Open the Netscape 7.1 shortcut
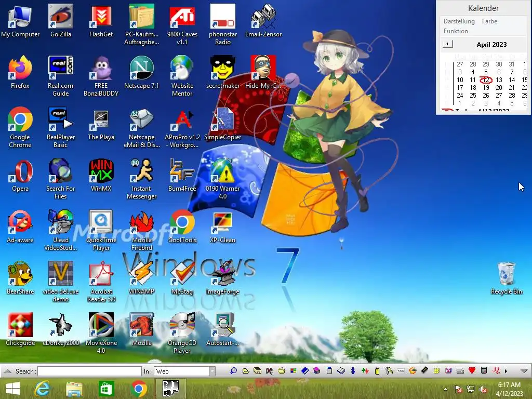532x399 pixels. tap(141, 72)
